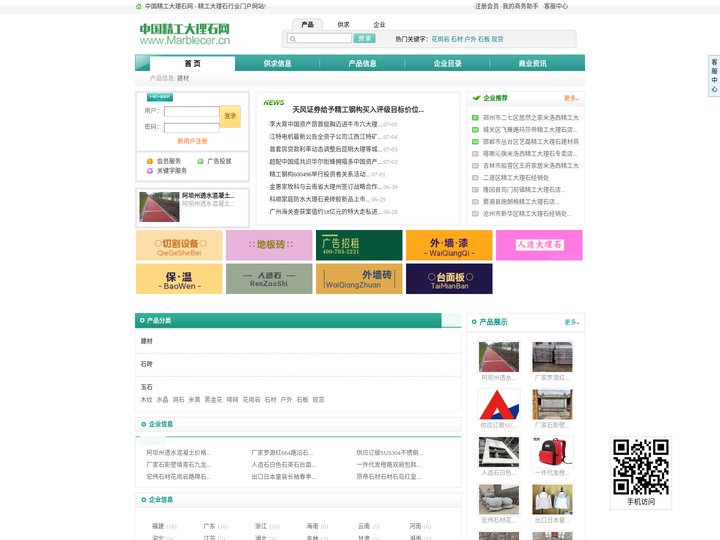Click the yellow 登录 login button

click(230, 116)
